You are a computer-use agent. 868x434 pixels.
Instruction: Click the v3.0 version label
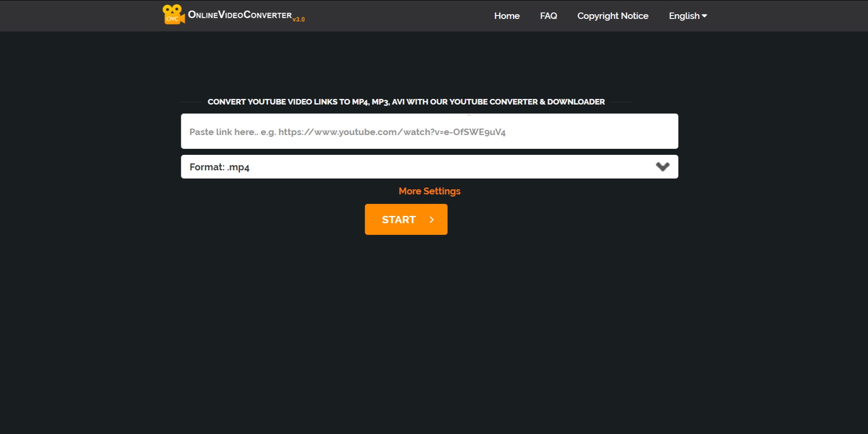click(299, 19)
